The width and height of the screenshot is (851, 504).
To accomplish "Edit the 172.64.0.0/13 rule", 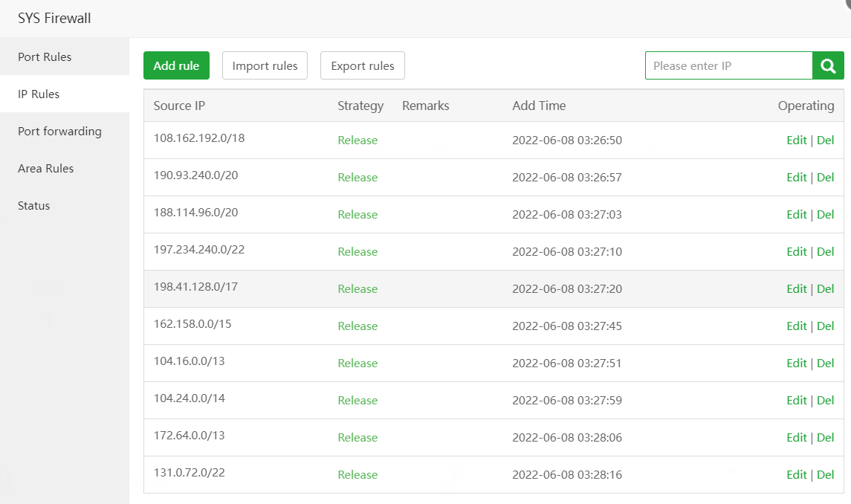I will 796,438.
